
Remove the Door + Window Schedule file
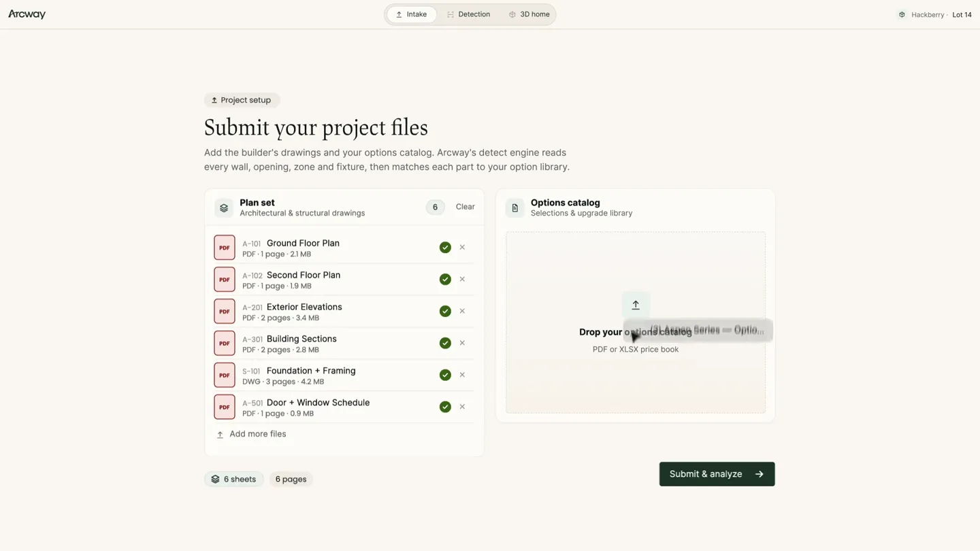pos(462,407)
